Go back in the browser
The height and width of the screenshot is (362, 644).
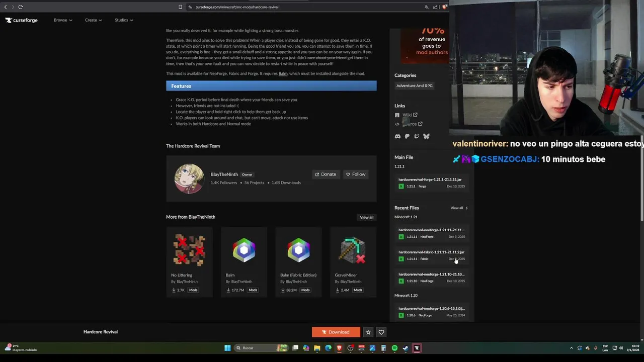6,7
